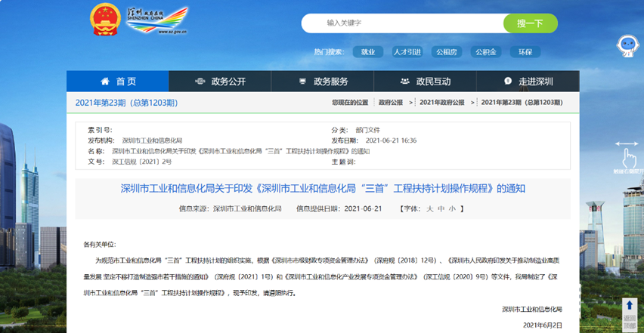Viewport: 644px width, 333px height.
Task: Set font size to 中
Action: pyautogui.click(x=441, y=208)
